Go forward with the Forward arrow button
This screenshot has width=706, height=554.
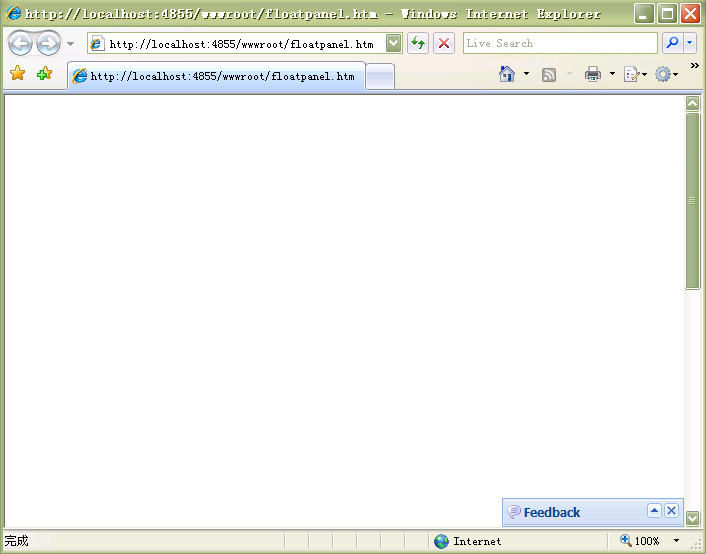coord(49,44)
